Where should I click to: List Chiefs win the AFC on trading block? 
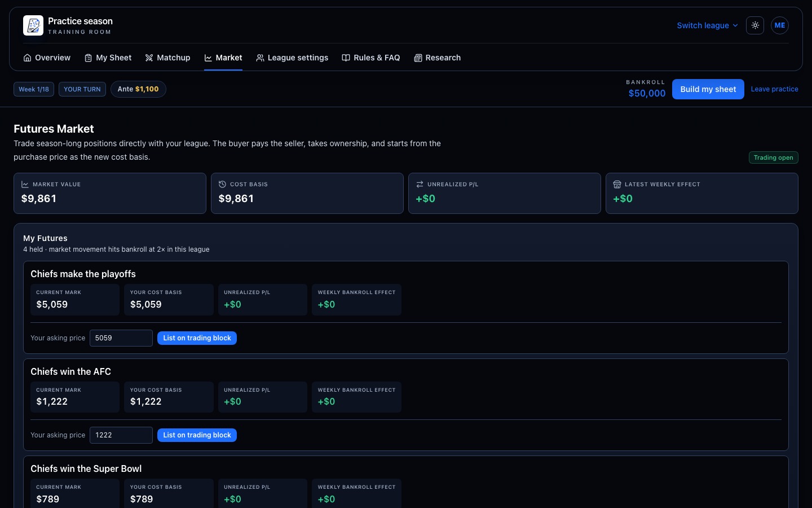(x=197, y=435)
